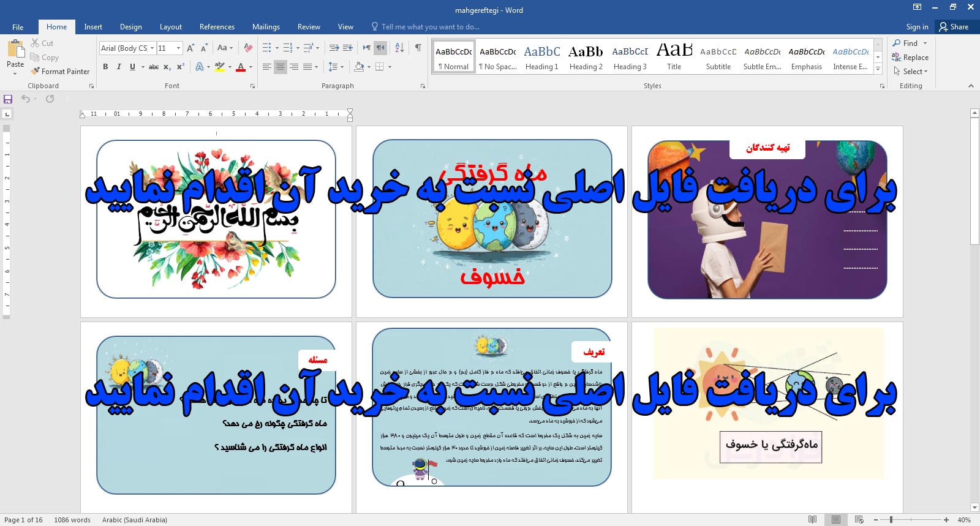Clear all formatting with eraser icon
980x526 pixels.
pos(248,48)
